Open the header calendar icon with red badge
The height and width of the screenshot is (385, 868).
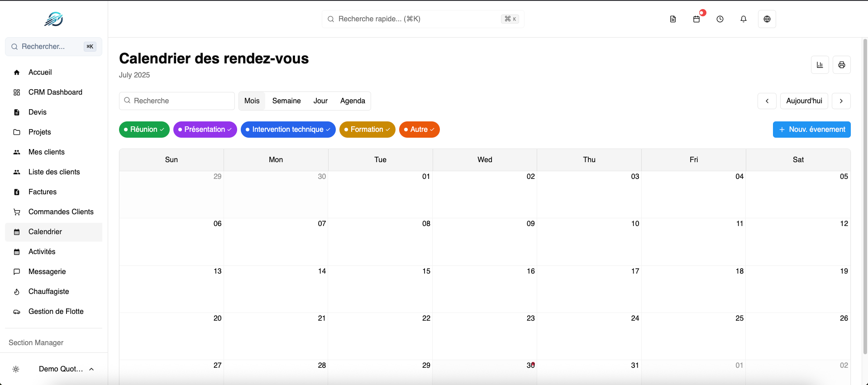[696, 19]
